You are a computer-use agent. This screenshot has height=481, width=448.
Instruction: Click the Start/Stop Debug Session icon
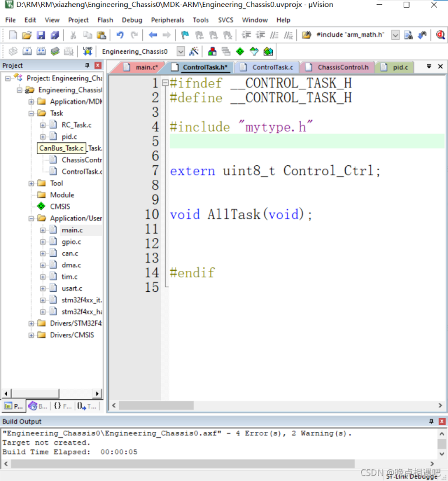tap(440, 35)
